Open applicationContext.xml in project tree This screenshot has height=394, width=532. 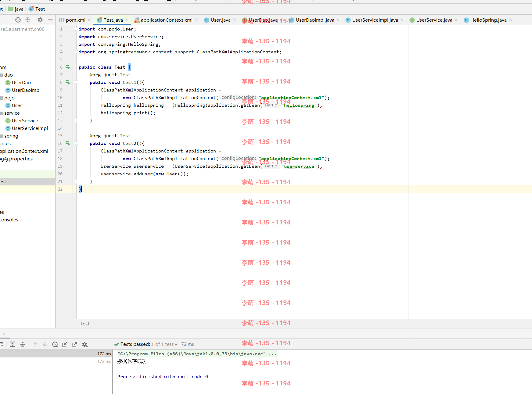24,151
